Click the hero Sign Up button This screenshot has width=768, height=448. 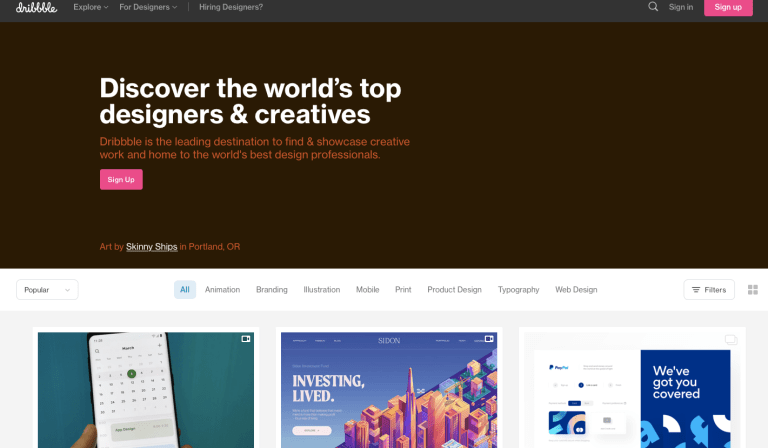tap(121, 180)
